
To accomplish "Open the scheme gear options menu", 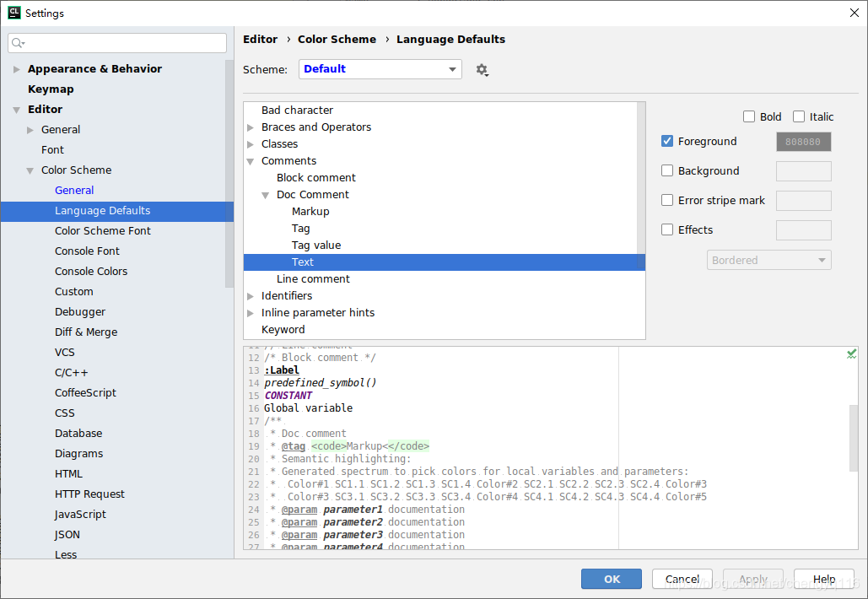I will click(x=483, y=70).
